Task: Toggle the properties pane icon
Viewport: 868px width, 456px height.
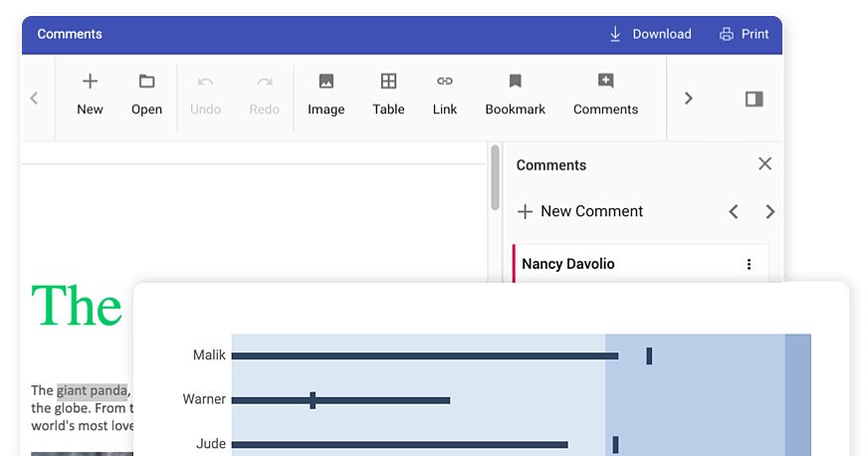Action: pyautogui.click(x=754, y=99)
